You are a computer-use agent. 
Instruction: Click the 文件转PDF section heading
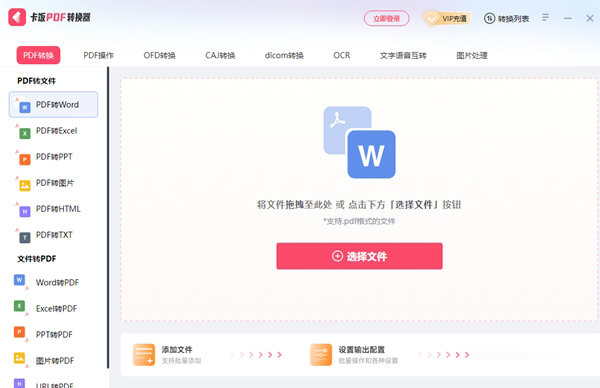click(x=36, y=259)
